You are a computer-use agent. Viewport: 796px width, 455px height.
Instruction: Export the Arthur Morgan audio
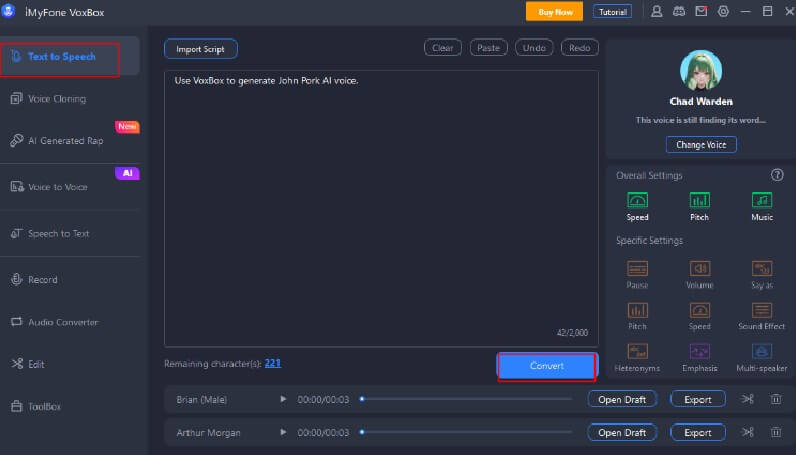(698, 432)
